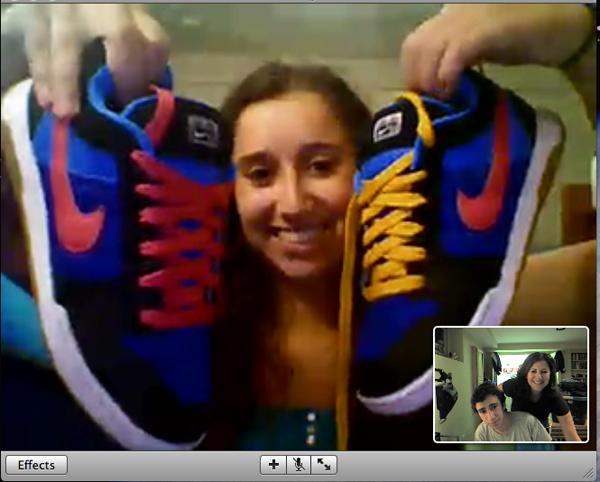The width and height of the screenshot is (600, 482).
Task: Click the empty toolbar area right of Effects
Action: (x=160, y=465)
